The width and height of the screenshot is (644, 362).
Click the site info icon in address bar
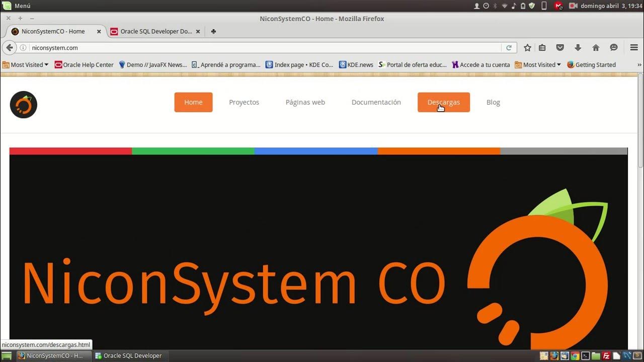click(23, 48)
